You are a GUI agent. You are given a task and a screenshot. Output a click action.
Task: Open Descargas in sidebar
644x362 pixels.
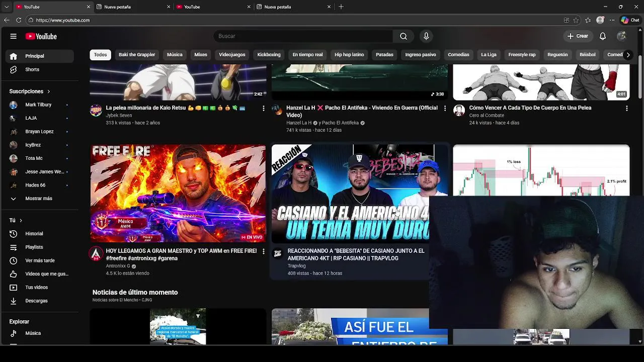[x=40, y=301]
